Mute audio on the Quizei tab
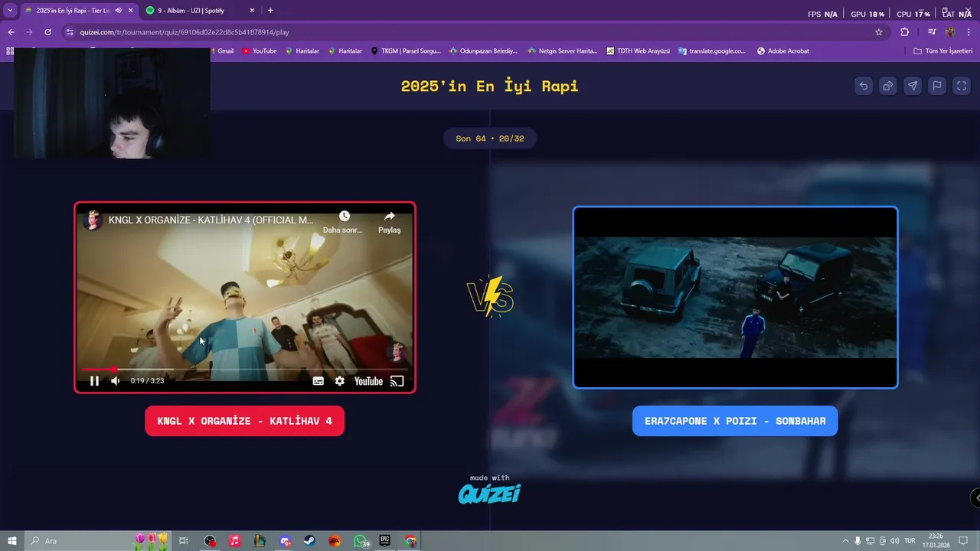This screenshot has height=551, width=980. click(119, 11)
